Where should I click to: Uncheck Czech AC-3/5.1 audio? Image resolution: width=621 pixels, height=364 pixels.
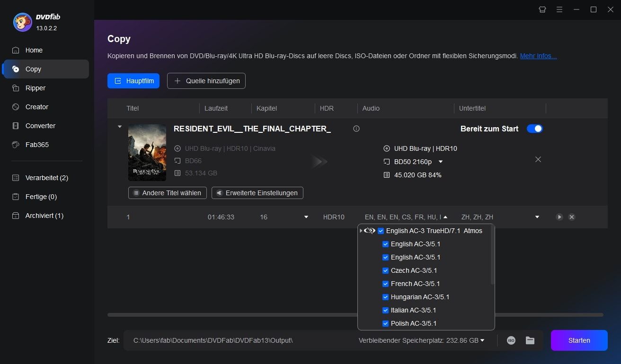tap(385, 270)
